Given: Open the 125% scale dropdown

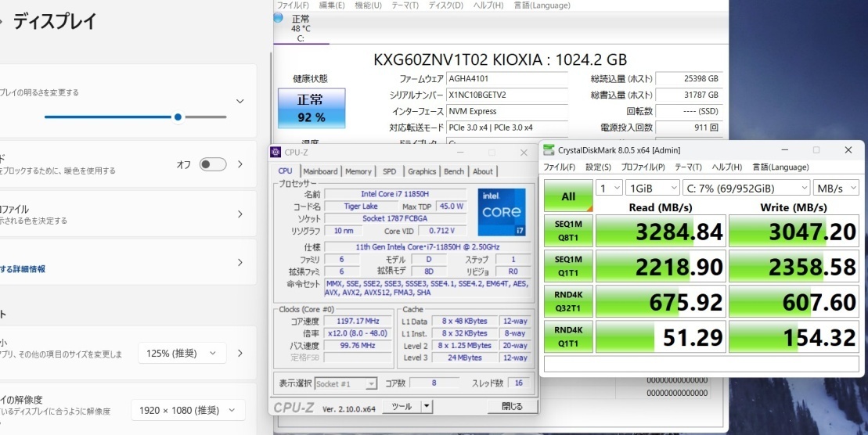Looking at the screenshot, I should click(182, 353).
